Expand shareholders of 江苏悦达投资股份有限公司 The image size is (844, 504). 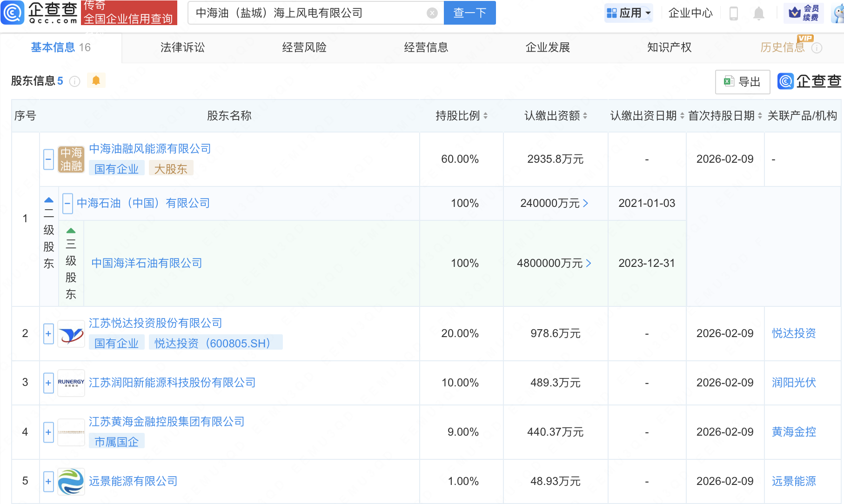pyautogui.click(x=48, y=334)
